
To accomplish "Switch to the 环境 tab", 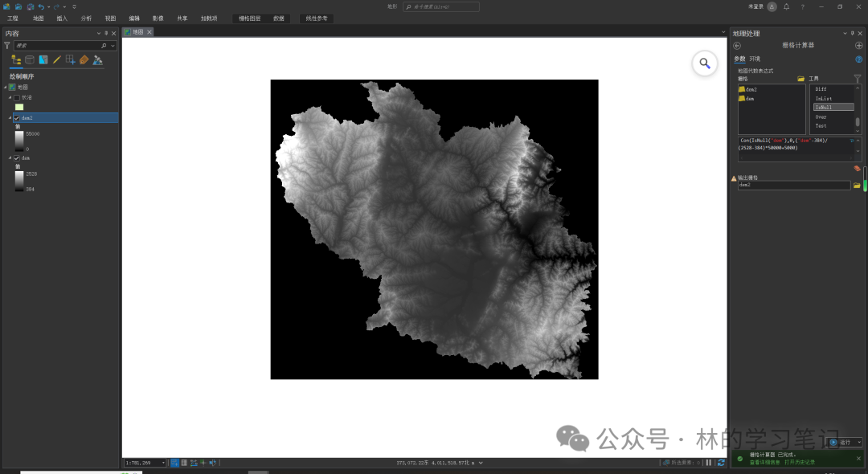I will click(x=755, y=59).
